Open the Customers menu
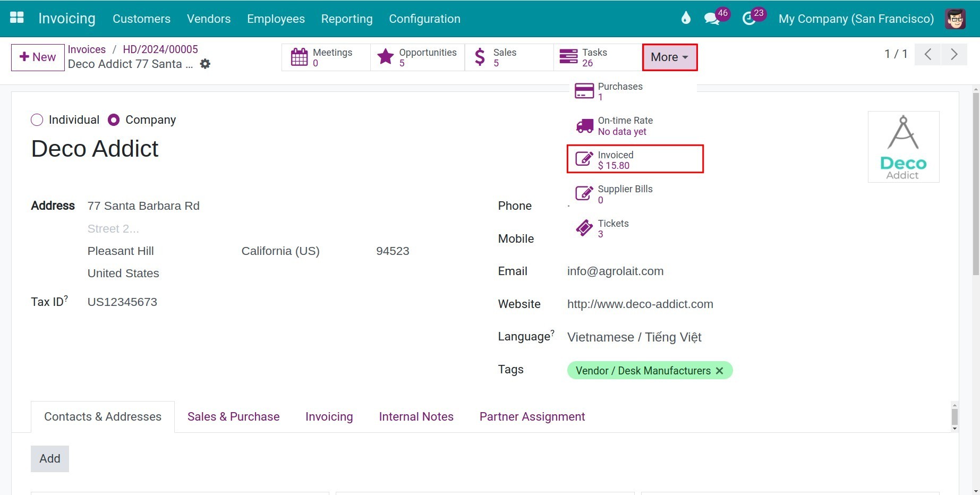This screenshot has height=495, width=980. (141, 19)
